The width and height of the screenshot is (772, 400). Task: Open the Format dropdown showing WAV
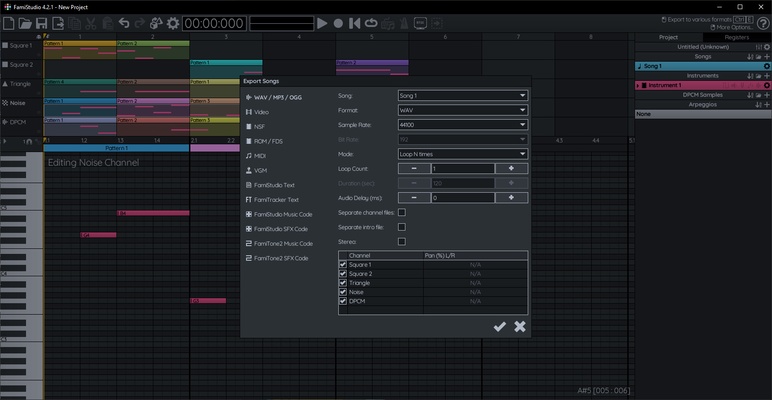pyautogui.click(x=463, y=110)
